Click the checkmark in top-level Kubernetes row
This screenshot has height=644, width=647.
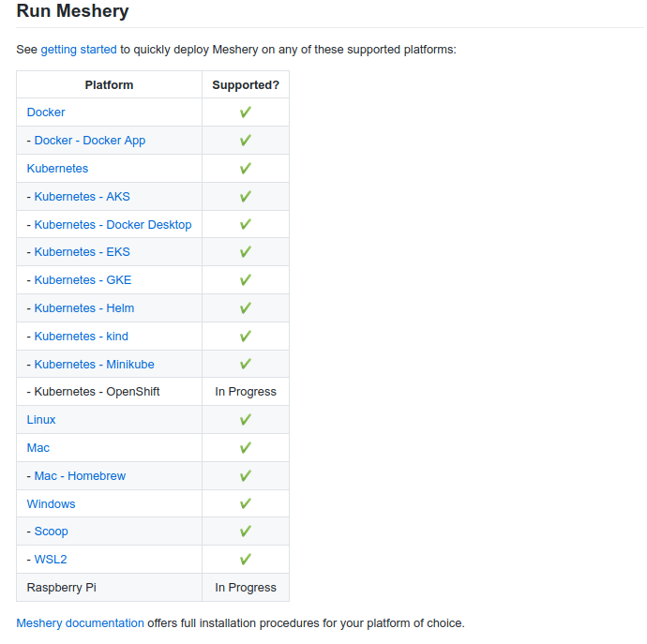[x=246, y=169]
